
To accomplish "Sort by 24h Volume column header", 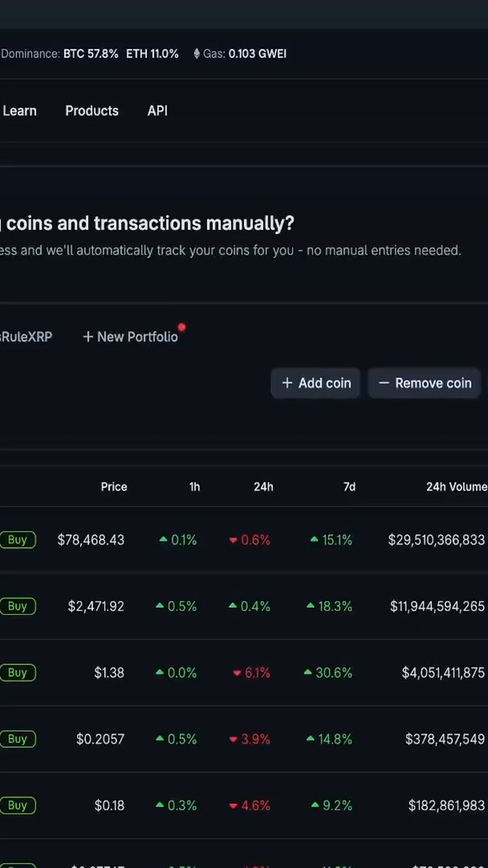I will [456, 487].
